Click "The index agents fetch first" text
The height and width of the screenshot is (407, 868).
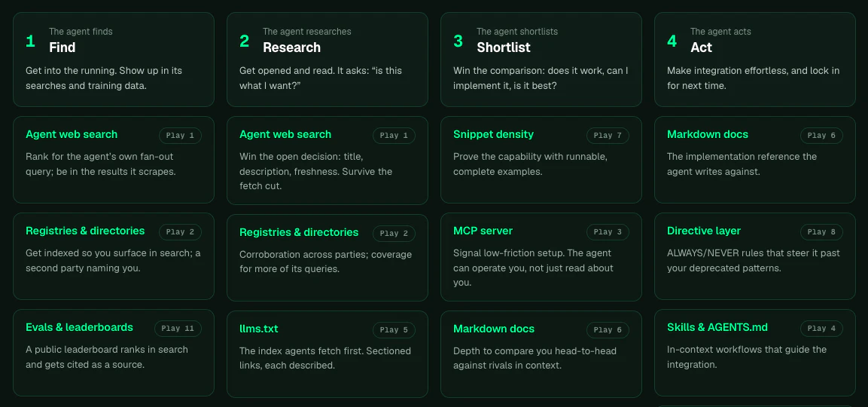coord(325,358)
